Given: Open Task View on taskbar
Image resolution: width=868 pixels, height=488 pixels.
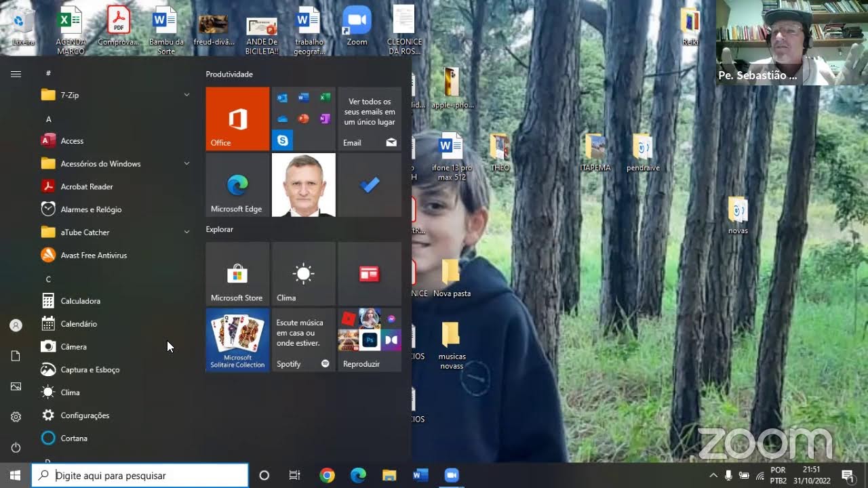Looking at the screenshot, I should point(294,475).
